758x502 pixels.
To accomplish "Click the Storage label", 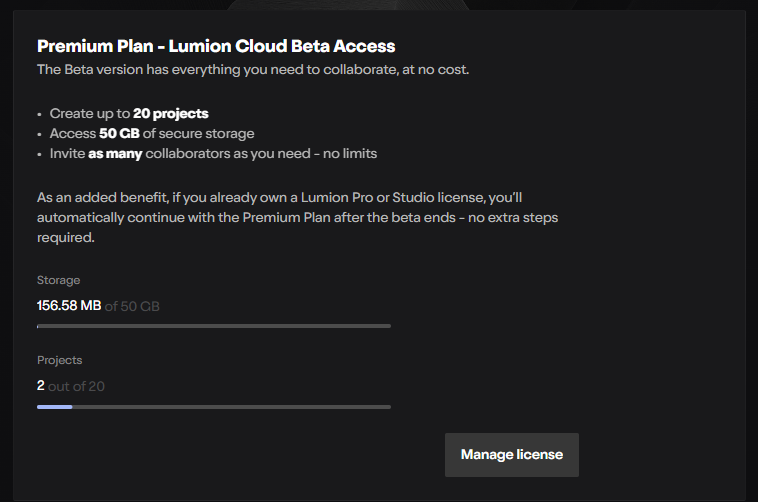I will pyautogui.click(x=58, y=280).
